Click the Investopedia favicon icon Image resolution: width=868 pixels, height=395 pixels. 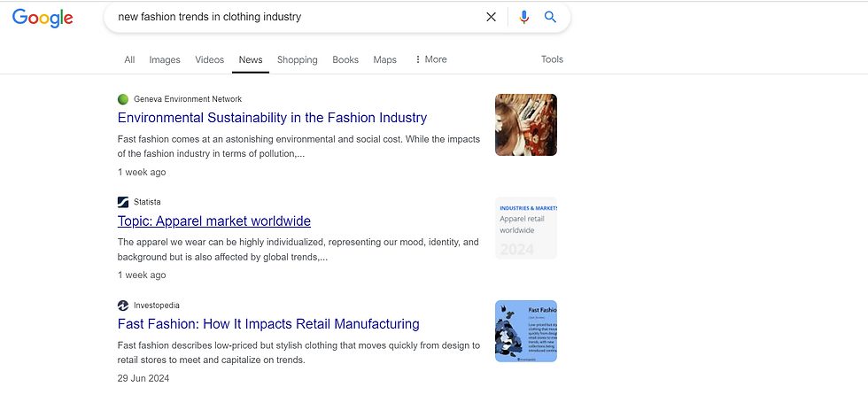click(123, 306)
